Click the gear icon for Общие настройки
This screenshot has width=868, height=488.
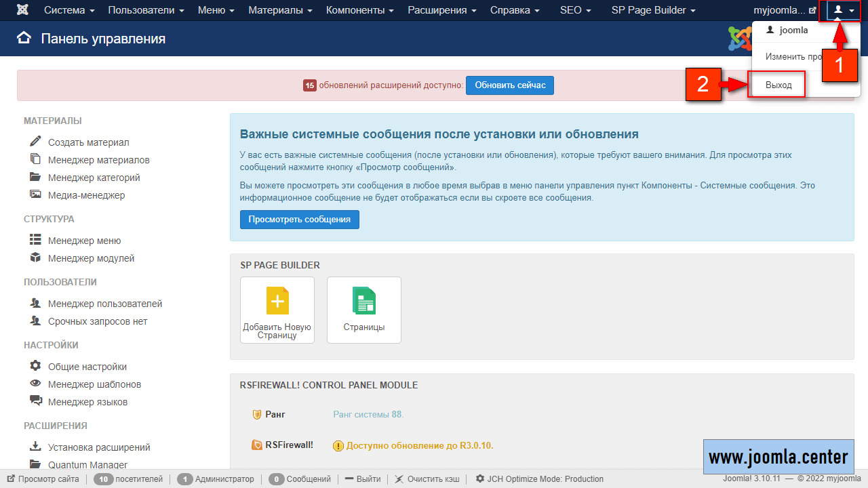(35, 366)
